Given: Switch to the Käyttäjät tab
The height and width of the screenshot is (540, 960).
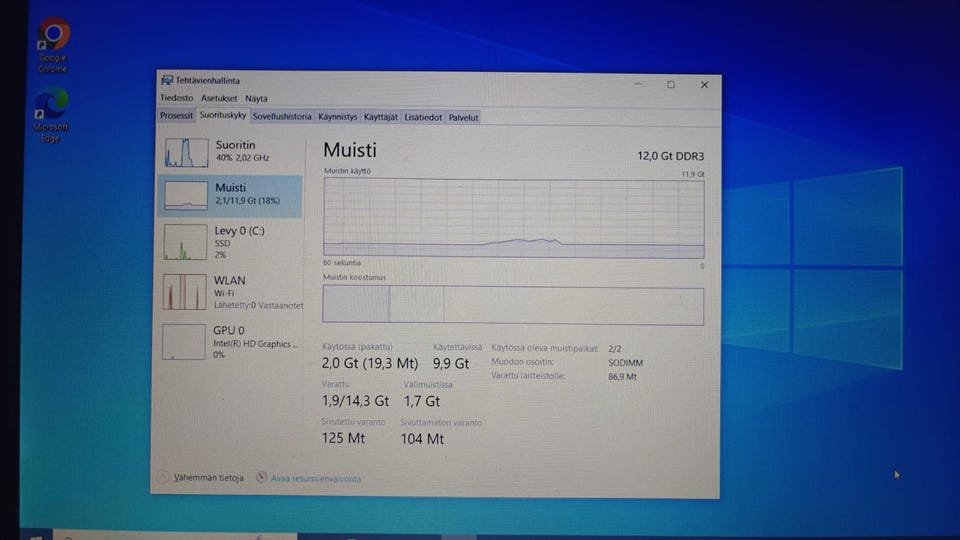Looking at the screenshot, I should coord(380,117).
